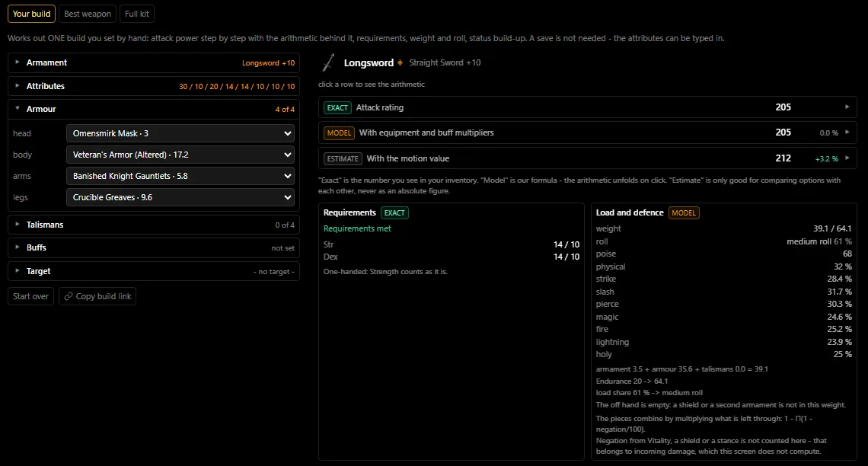Open the legs dropdown Crucible Greaves
The width and height of the screenshot is (868, 466).
pyautogui.click(x=180, y=197)
